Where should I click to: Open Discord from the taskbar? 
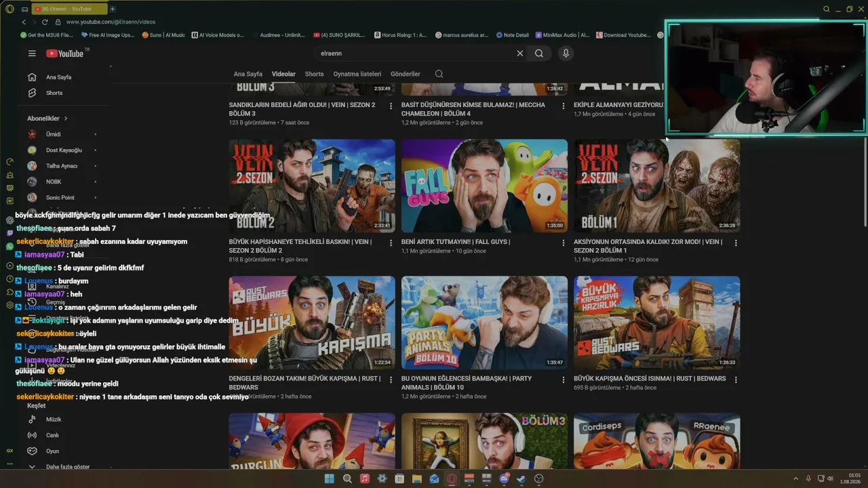[x=504, y=479]
